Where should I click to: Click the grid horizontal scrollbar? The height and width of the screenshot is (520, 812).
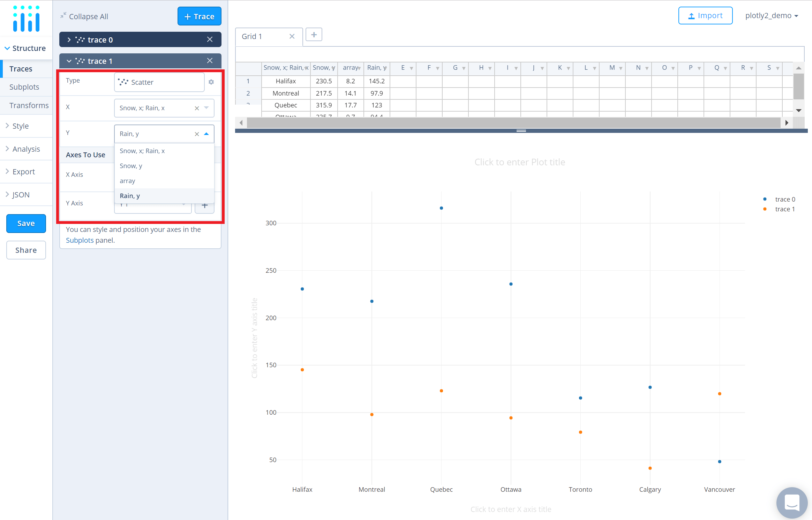(x=513, y=122)
